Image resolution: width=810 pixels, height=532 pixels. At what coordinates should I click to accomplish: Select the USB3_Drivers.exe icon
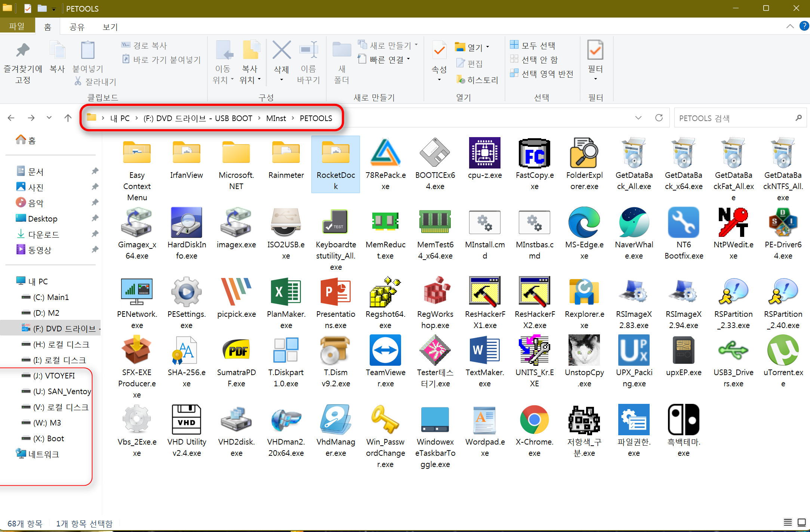(733, 350)
